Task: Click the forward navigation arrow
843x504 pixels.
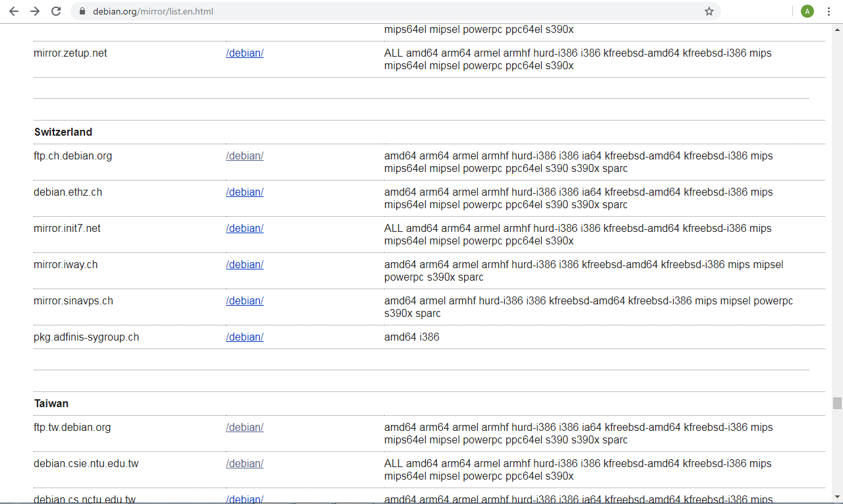Action: coord(34,11)
